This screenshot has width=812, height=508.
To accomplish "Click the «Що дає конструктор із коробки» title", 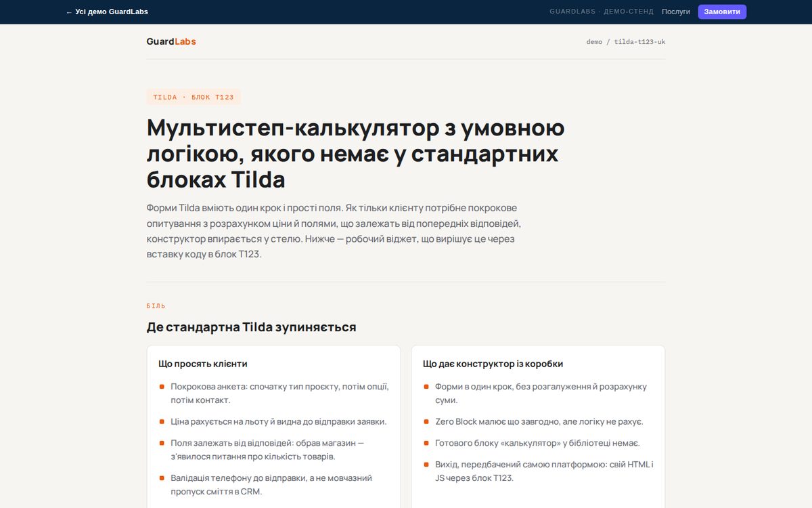I will [493, 364].
